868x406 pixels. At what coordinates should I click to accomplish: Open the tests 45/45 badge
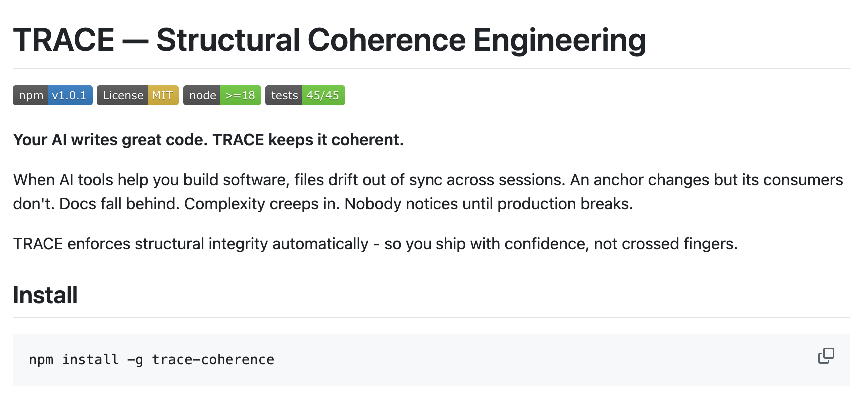(305, 95)
